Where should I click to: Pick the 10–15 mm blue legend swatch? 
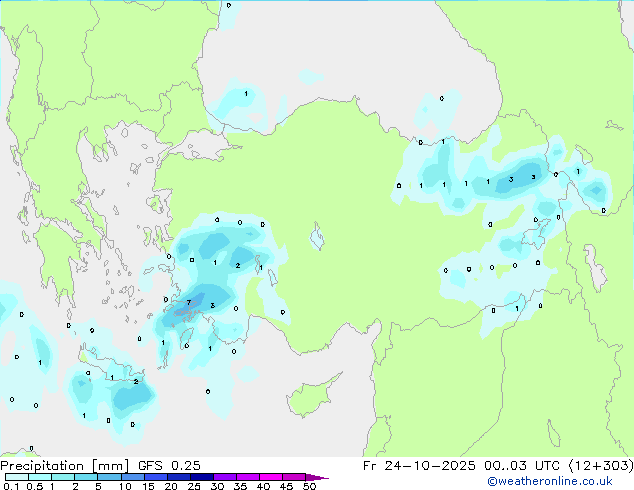pyautogui.click(x=133, y=477)
